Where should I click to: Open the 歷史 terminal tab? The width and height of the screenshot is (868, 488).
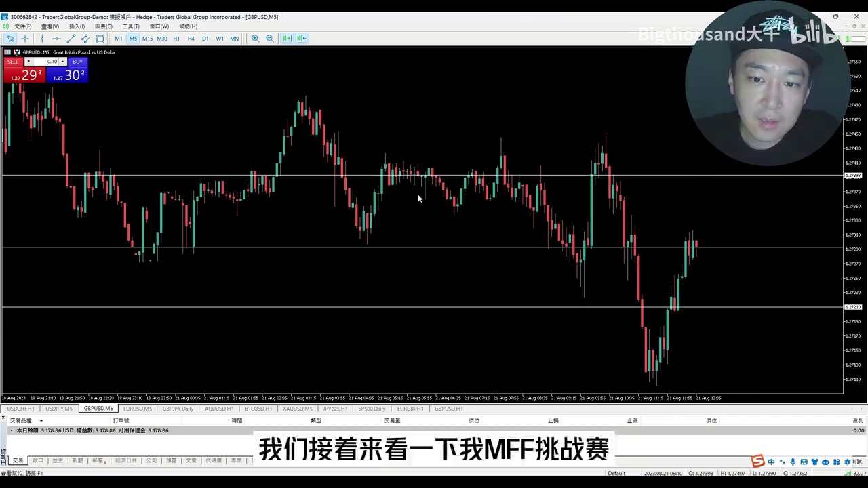[x=58, y=460]
